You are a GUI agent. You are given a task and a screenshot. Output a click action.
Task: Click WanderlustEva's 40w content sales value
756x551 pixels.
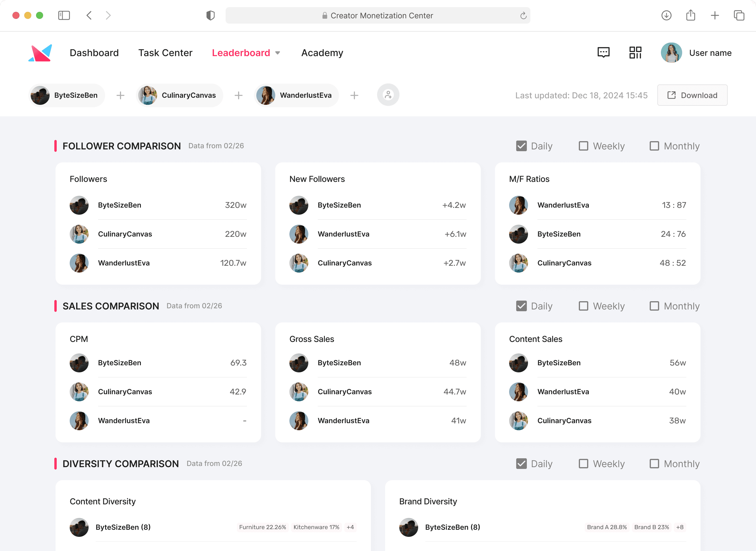(x=678, y=392)
